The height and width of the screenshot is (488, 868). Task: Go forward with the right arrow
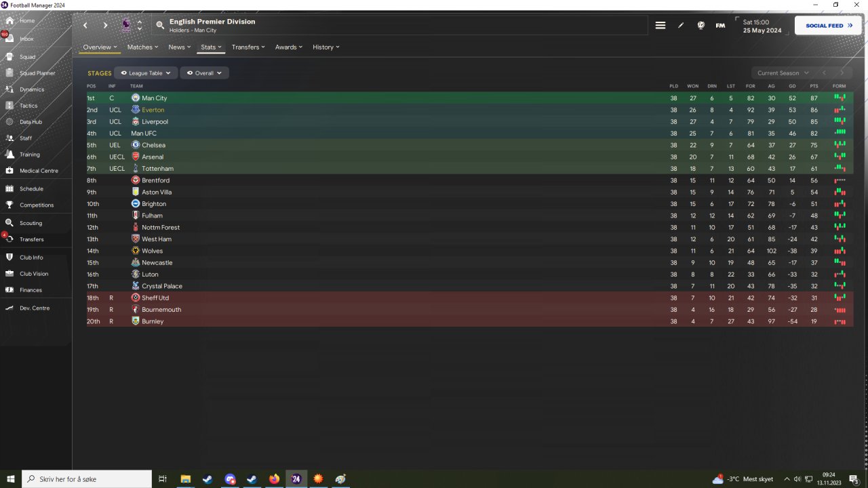coord(105,25)
